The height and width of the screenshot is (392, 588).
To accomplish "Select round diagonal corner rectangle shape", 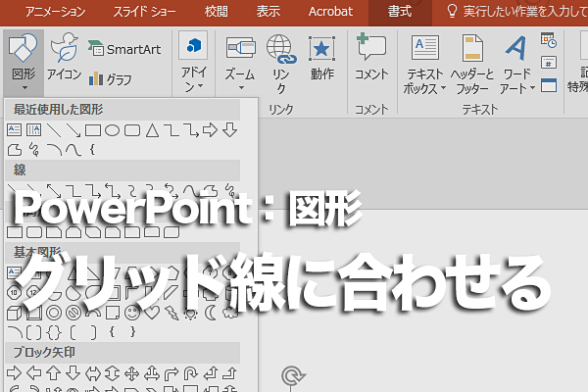I will pos(171,232).
